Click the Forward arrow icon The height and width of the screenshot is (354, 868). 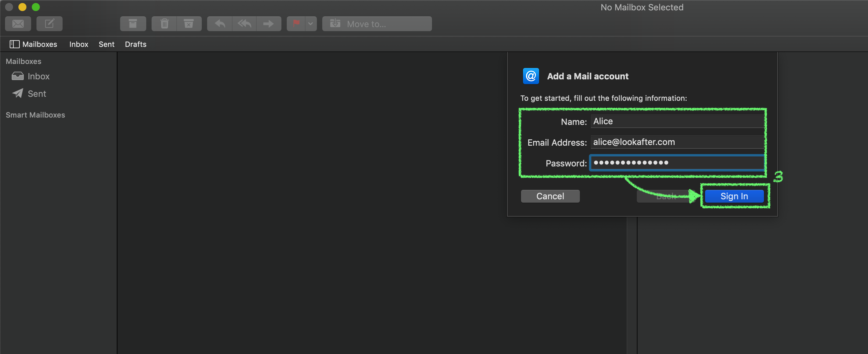pos(269,24)
